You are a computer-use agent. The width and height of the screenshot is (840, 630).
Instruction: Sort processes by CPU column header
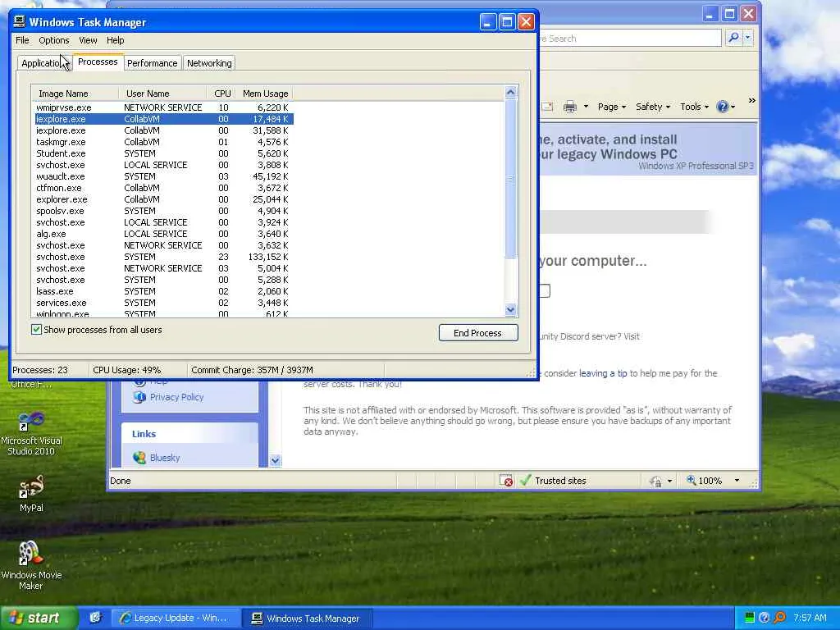(221, 94)
